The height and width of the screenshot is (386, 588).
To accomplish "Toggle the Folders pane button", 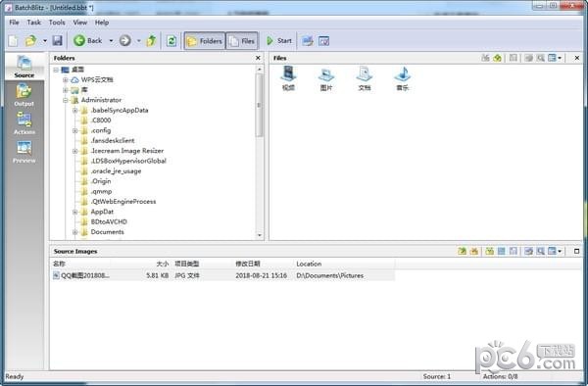I will coord(205,41).
